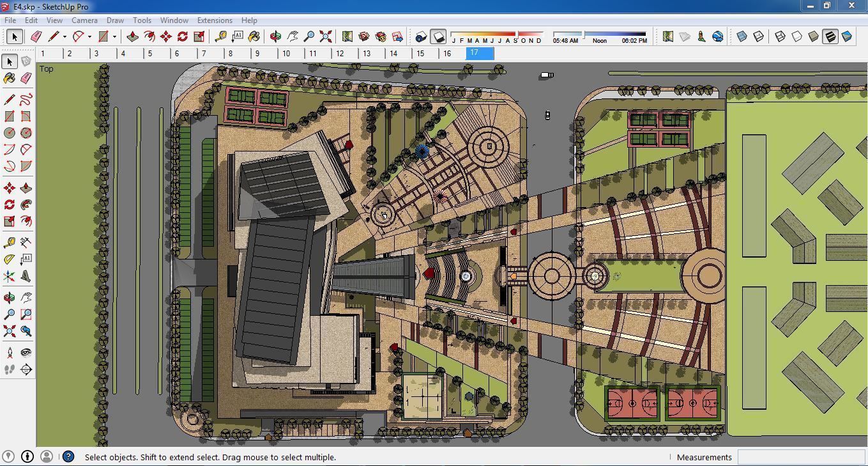The width and height of the screenshot is (868, 466).
Task: Click the credits info icon in status bar
Action: 27,456
